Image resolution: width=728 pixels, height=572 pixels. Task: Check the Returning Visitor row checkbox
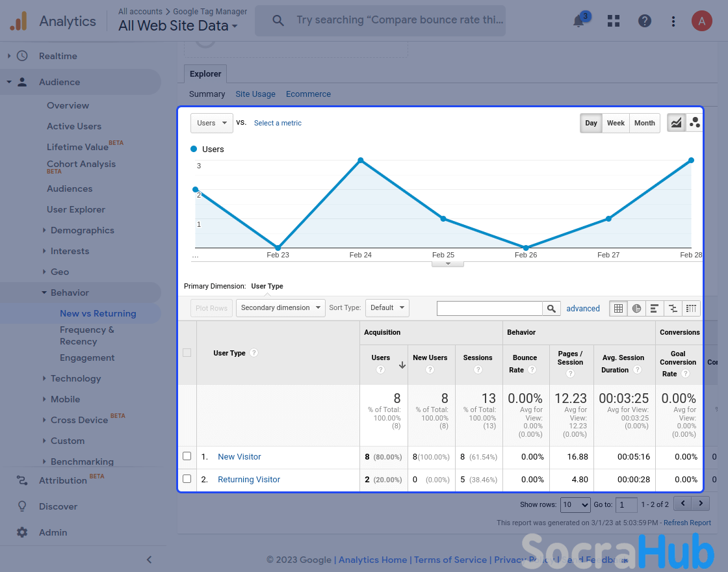coord(187,479)
